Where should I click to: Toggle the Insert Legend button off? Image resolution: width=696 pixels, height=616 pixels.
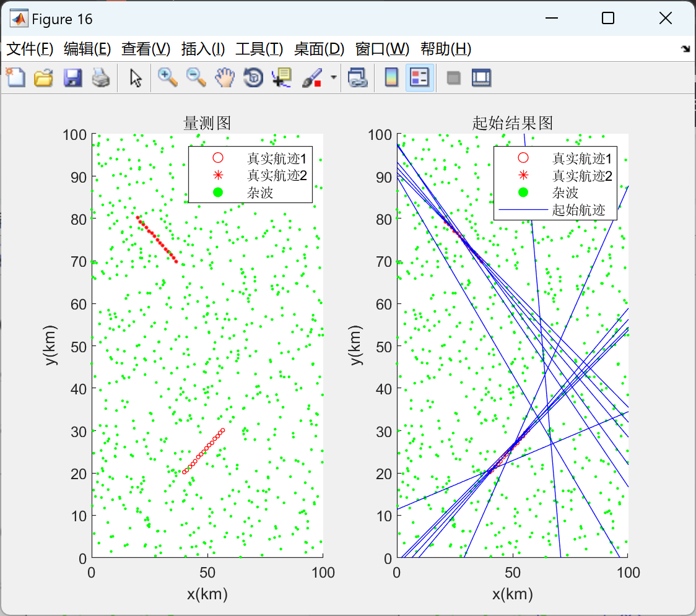click(x=420, y=77)
